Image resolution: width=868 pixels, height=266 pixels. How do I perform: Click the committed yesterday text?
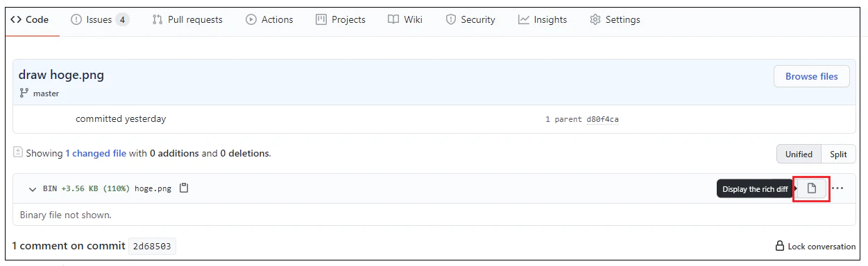[x=121, y=118]
